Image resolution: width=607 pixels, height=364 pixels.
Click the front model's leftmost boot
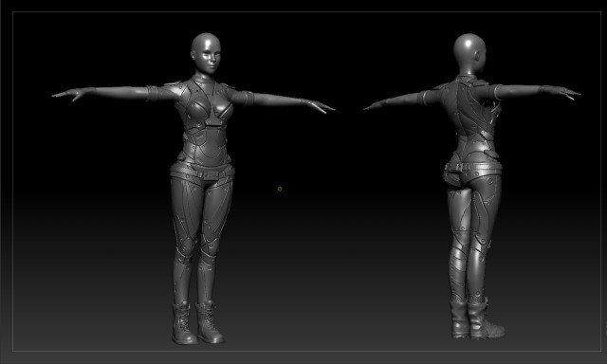[x=183, y=324]
